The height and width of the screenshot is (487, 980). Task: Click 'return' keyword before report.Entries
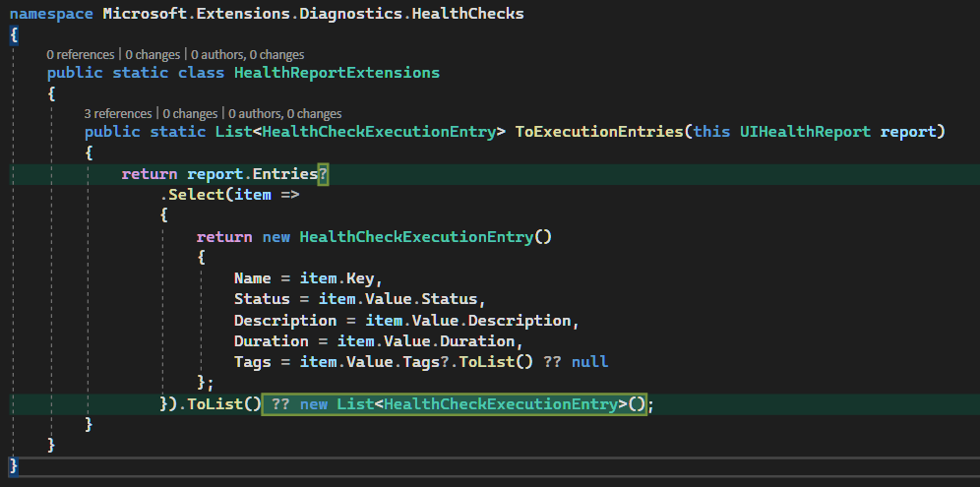click(150, 174)
